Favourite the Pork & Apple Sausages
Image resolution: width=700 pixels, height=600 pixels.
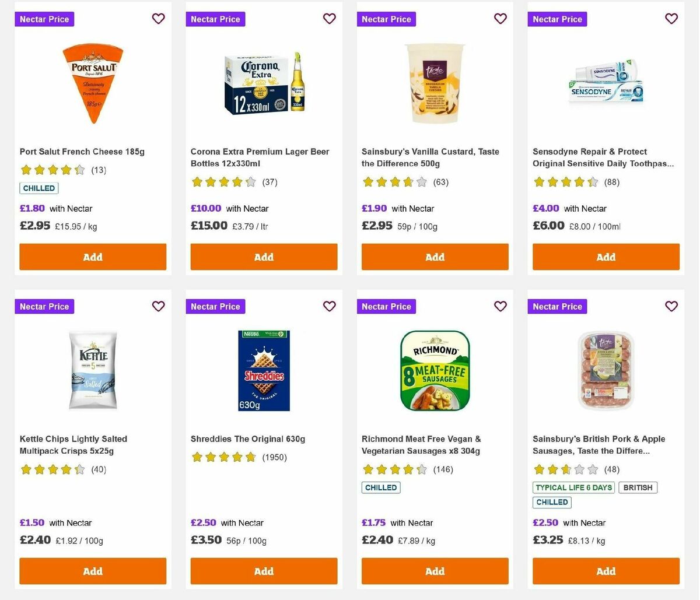coord(671,306)
